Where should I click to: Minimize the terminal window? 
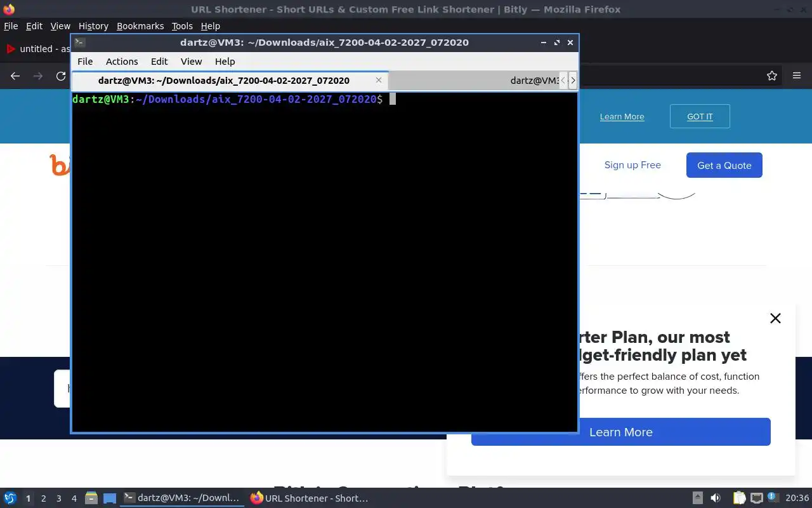pos(544,43)
